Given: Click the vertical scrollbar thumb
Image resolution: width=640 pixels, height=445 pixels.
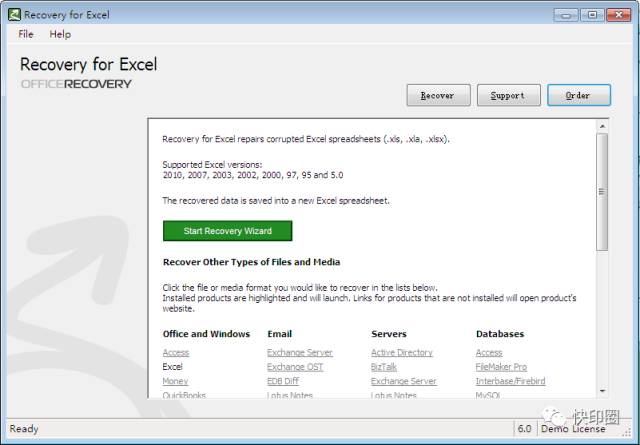Looking at the screenshot, I should coord(602,191).
